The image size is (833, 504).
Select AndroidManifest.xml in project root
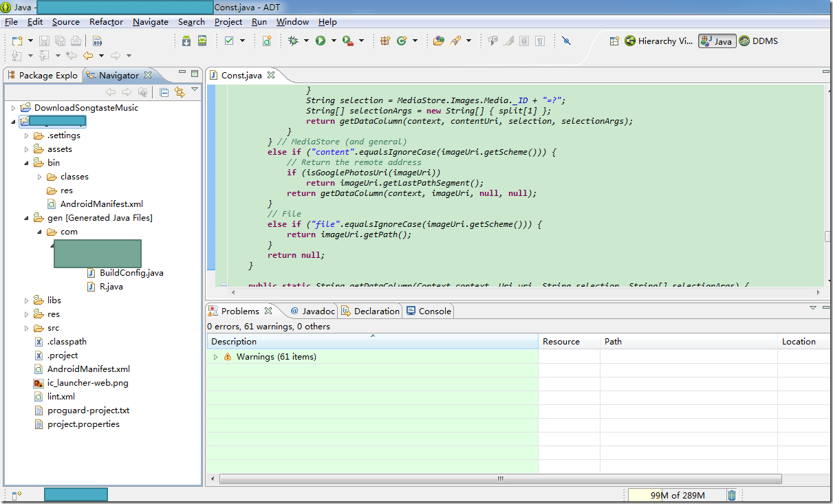88,369
